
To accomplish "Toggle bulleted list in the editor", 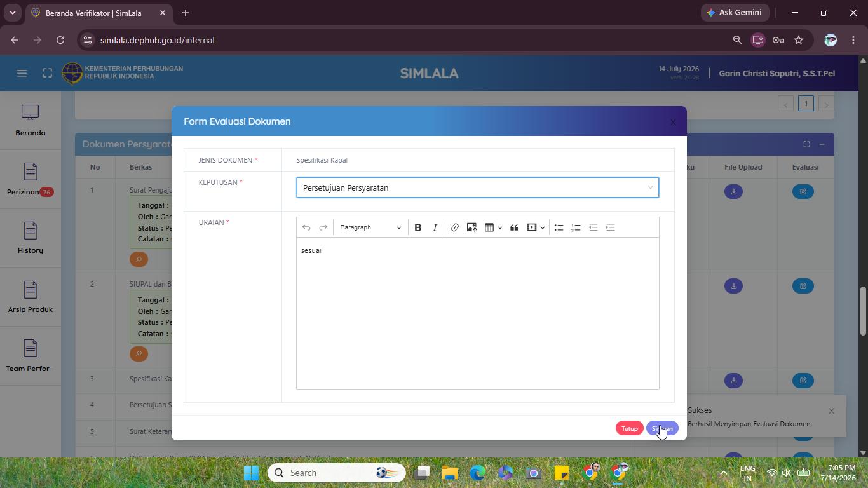I will [x=559, y=227].
